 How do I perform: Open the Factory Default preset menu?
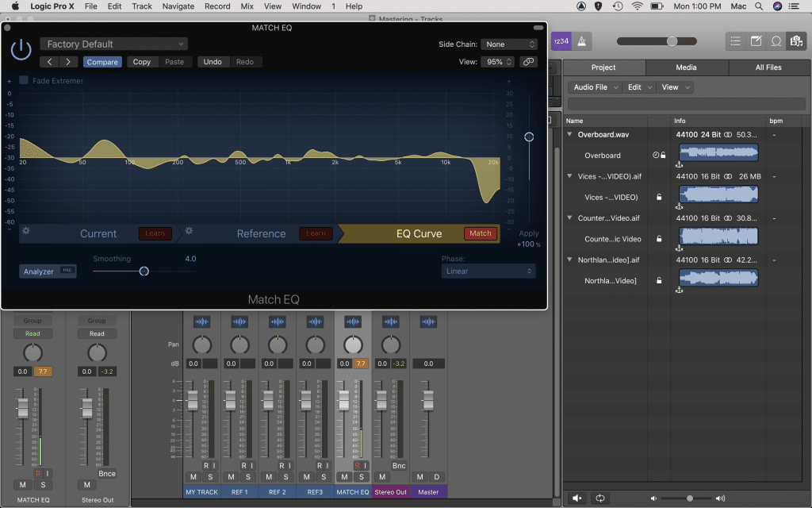(113, 44)
